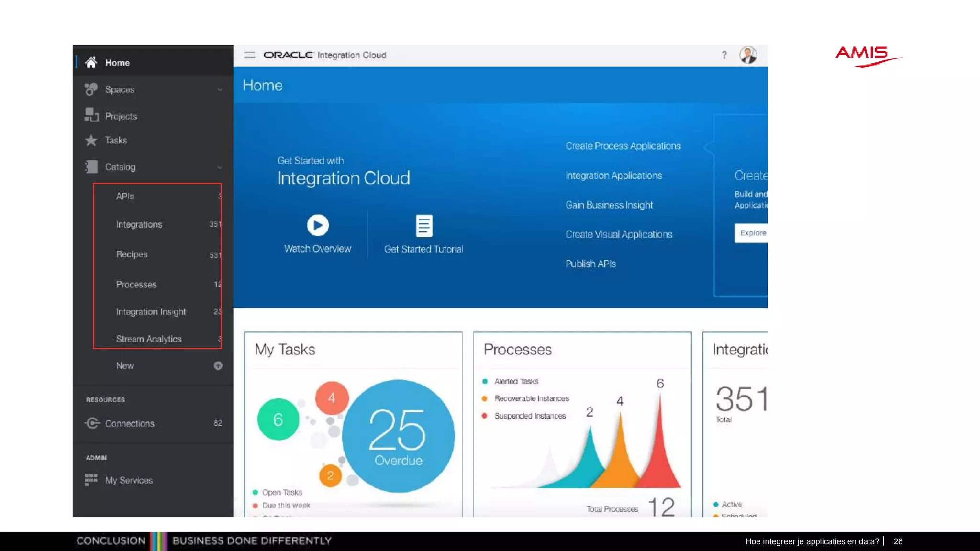Screen dimensions: 980x551
Task: Click the Connections plug icon
Action: click(x=92, y=423)
